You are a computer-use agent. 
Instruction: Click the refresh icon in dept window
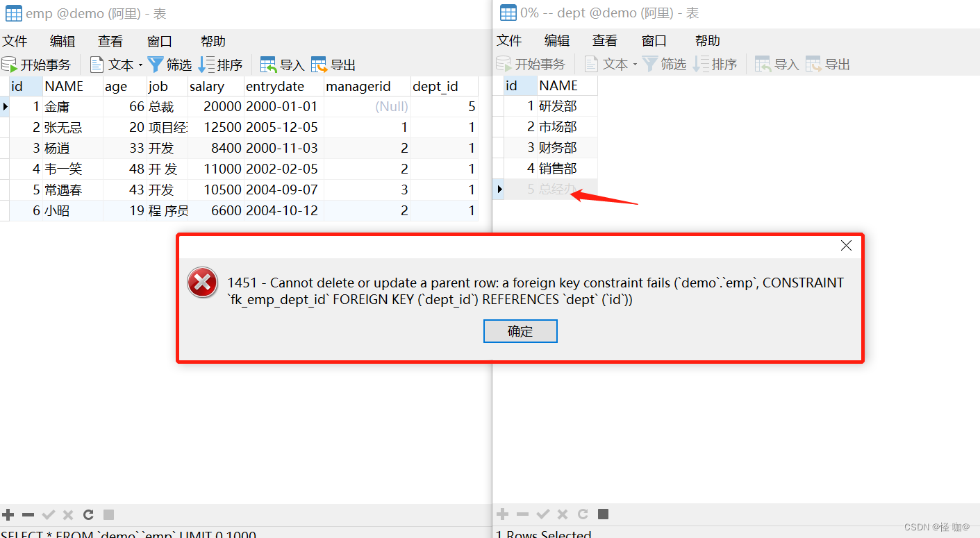583,514
